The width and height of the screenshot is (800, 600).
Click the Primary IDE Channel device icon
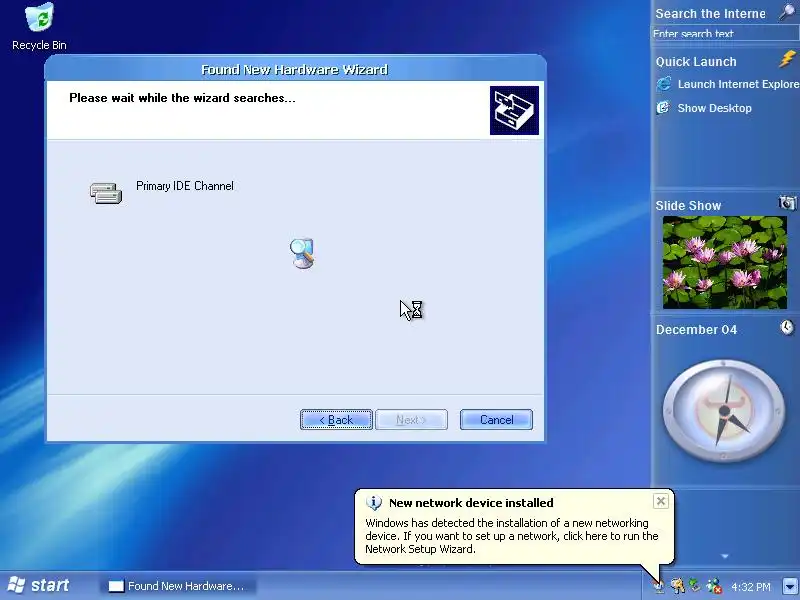pos(106,193)
